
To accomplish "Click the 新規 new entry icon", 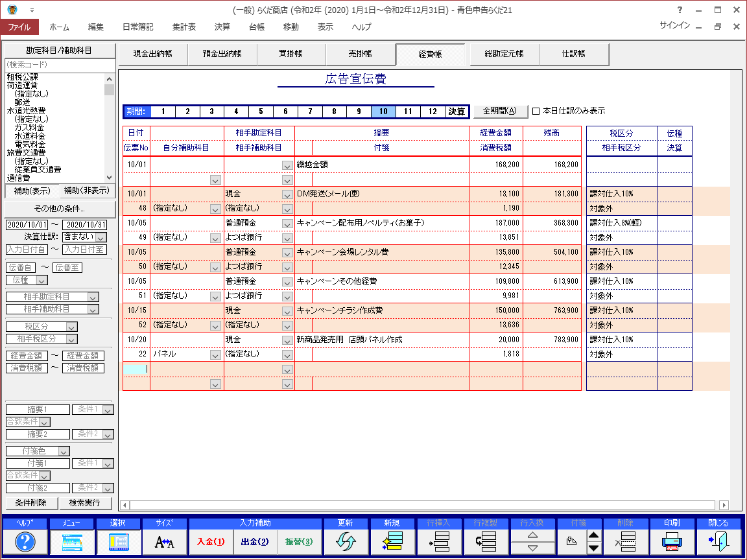I will coord(392,542).
